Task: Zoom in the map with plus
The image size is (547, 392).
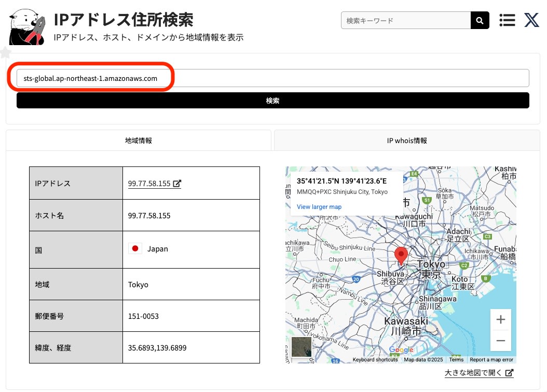Action: click(501, 319)
